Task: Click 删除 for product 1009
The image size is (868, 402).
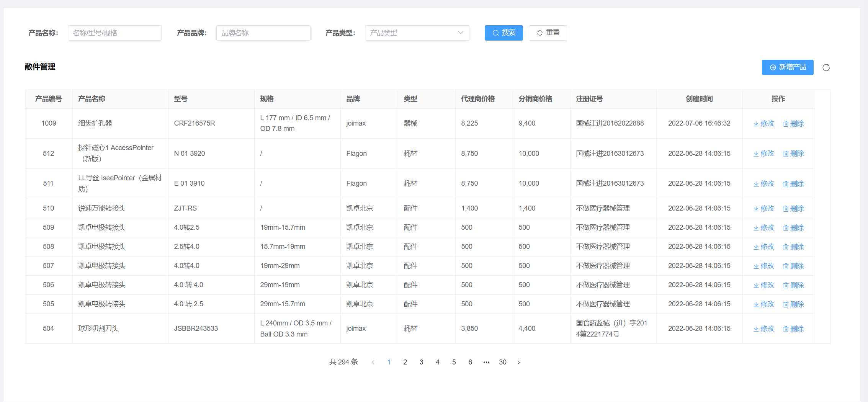Action: (x=793, y=123)
